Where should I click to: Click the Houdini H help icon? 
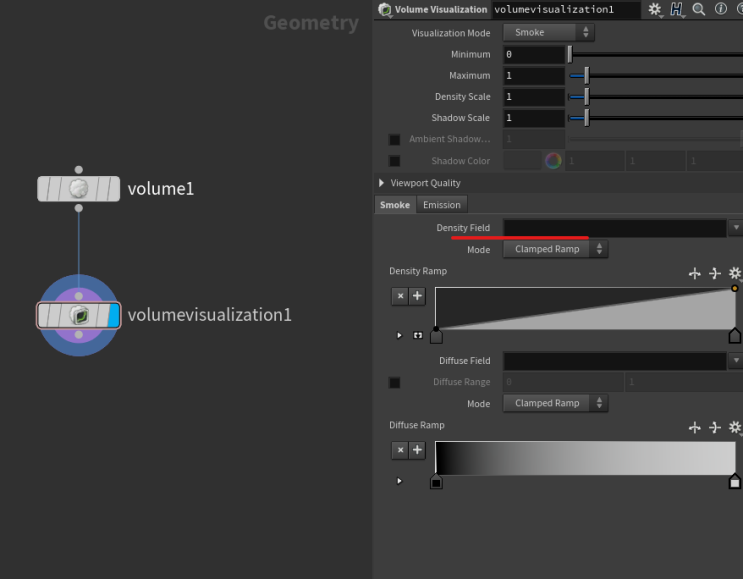[x=676, y=9]
